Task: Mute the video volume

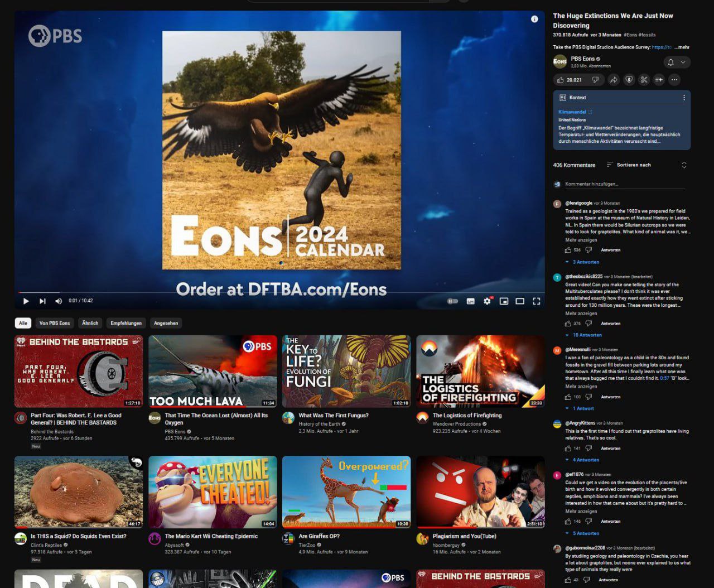Action: [59, 301]
